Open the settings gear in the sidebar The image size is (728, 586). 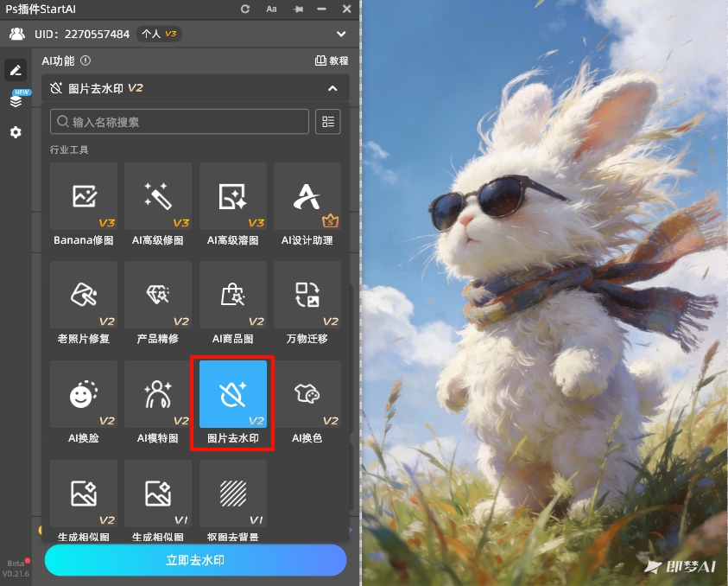click(16, 132)
